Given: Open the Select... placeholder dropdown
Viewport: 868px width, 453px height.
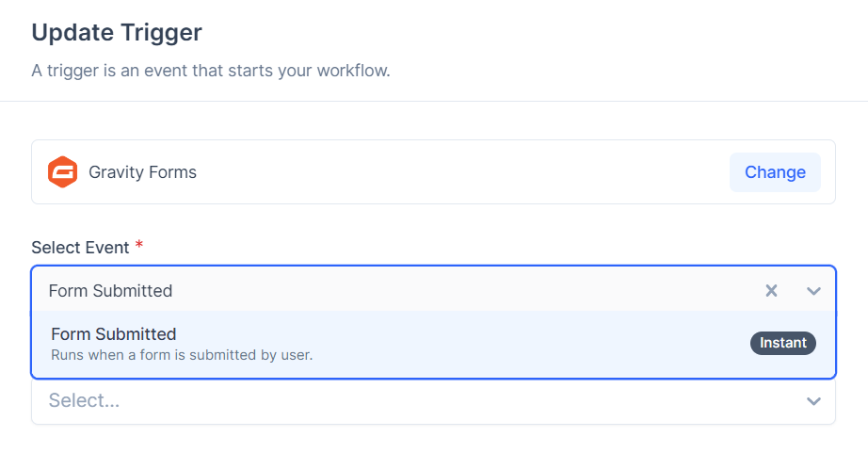Looking at the screenshot, I should point(433,401).
